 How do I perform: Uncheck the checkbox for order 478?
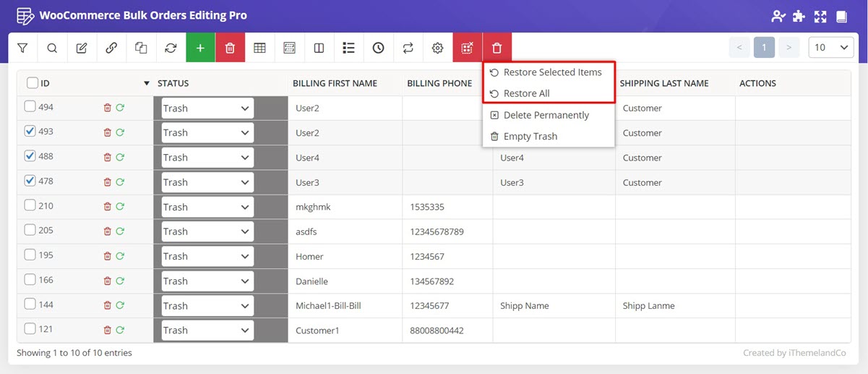(x=30, y=180)
